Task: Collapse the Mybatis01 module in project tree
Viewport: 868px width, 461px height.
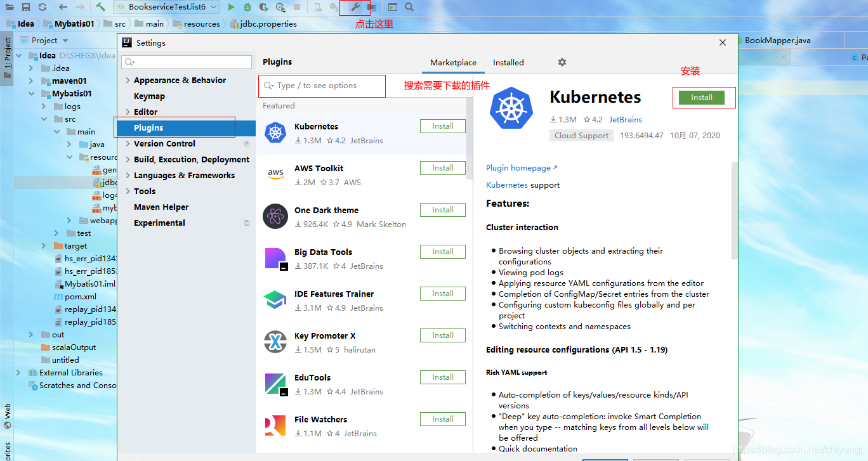Action: [31, 93]
